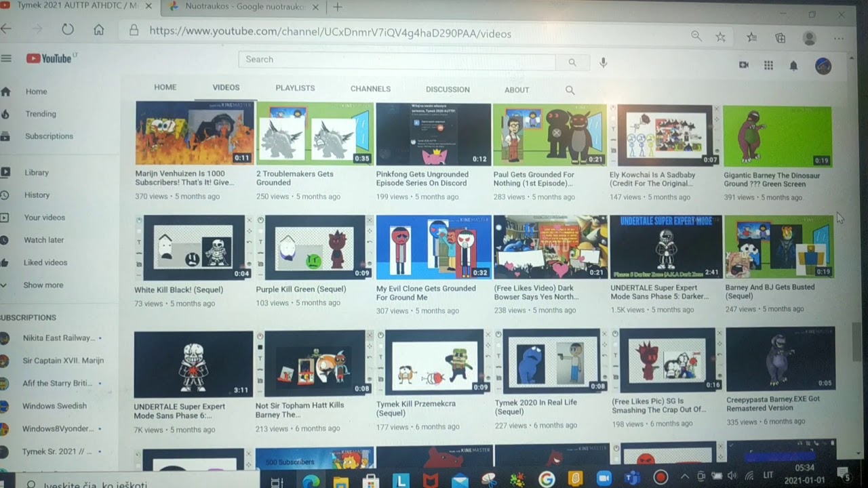This screenshot has height=488, width=868.
Task: Open Nikita East Railway subscription
Action: click(x=58, y=338)
